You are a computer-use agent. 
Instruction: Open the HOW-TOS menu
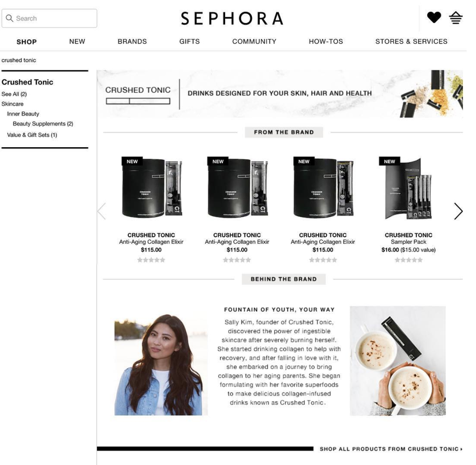click(326, 41)
